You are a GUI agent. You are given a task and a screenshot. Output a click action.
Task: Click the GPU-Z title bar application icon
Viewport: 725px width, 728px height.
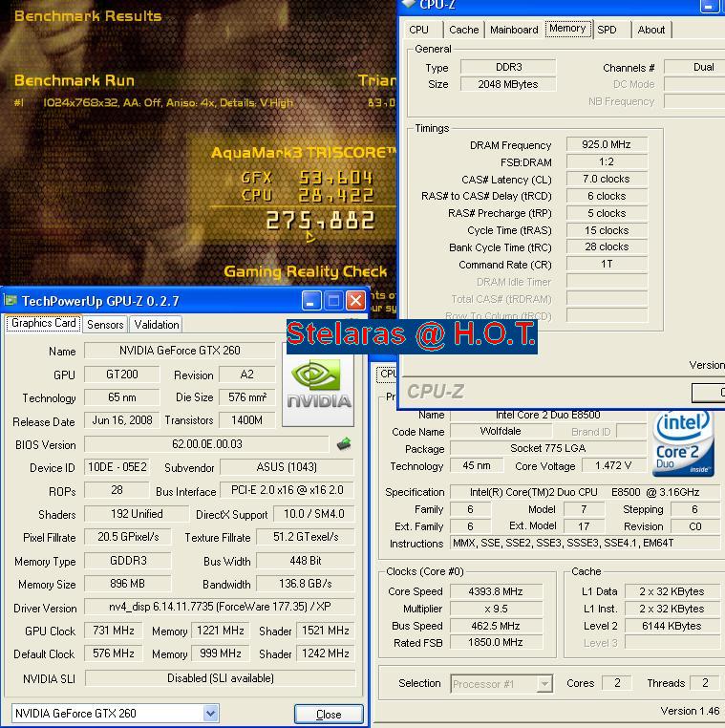11,300
